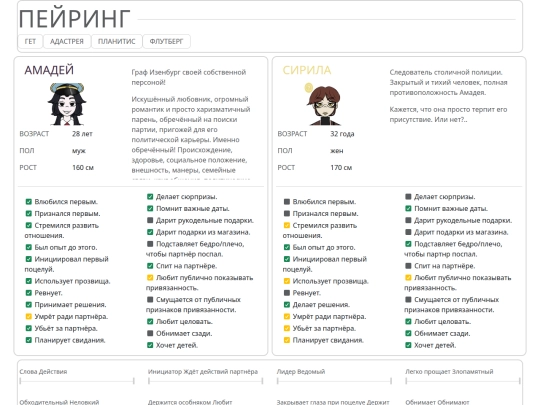Toggle Amadey's 'Помнит важные даты' checkbox
The width and height of the screenshot is (540, 405).
[x=150, y=208]
